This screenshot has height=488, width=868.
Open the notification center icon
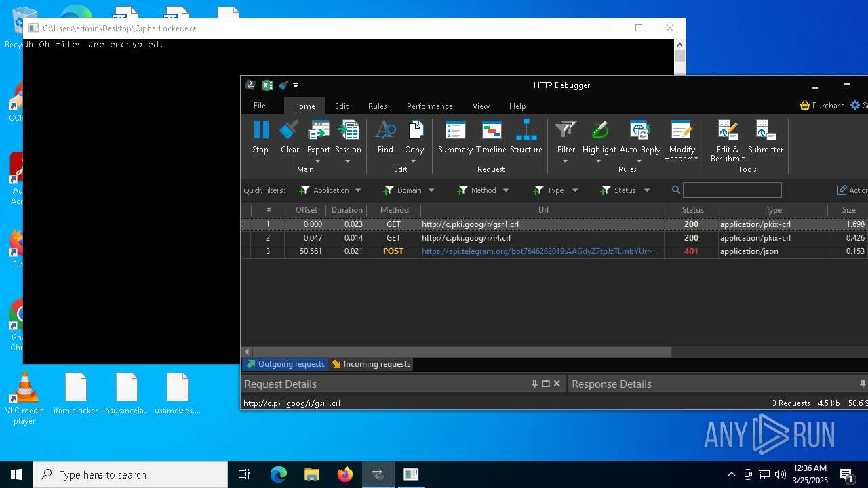(x=846, y=474)
